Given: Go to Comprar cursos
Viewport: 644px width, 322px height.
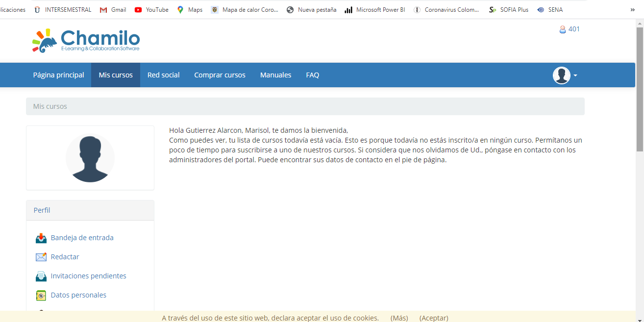Looking at the screenshot, I should [220, 74].
